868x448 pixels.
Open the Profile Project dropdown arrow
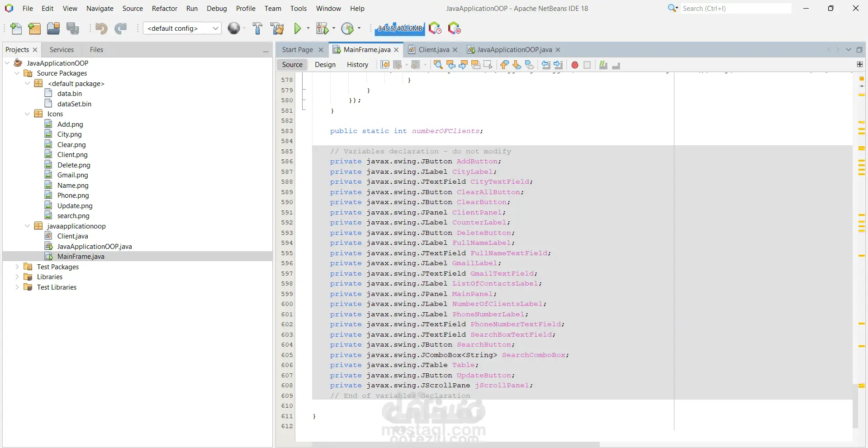[359, 28]
